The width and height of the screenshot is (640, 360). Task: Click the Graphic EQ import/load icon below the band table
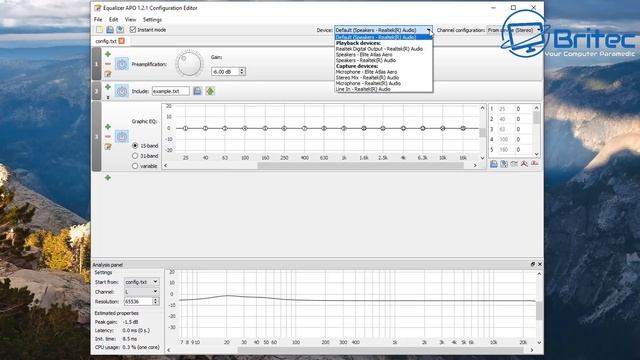click(x=493, y=164)
